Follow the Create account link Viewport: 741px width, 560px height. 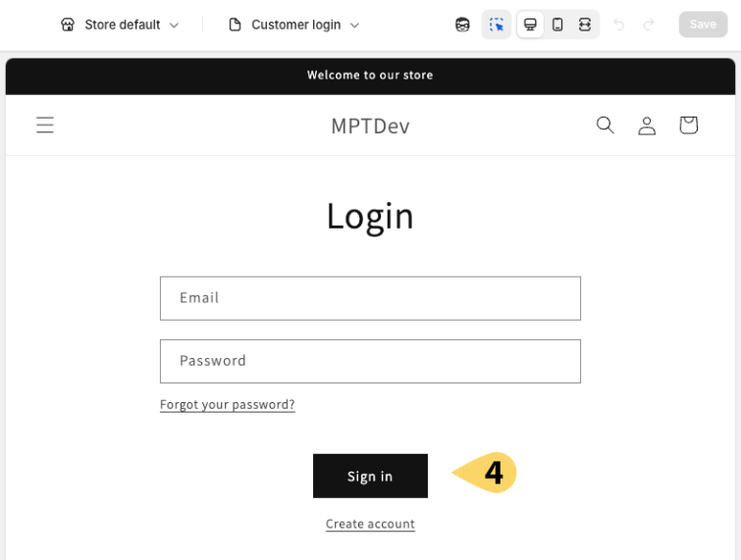(370, 524)
